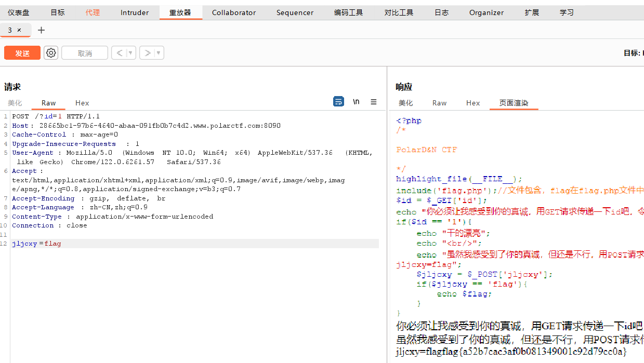
Task: Close repeater tab 3
Action: pyautogui.click(x=19, y=30)
